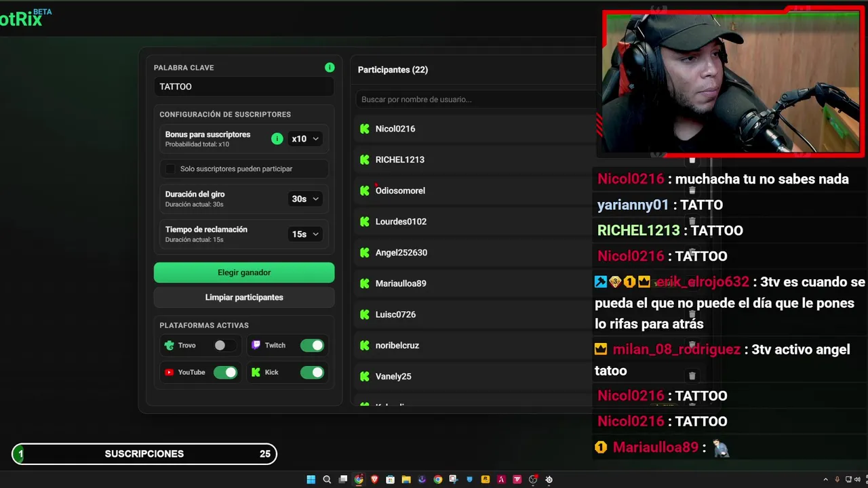Click the info icon next to the x10 bonus
The width and height of the screenshot is (868, 488).
[277, 138]
